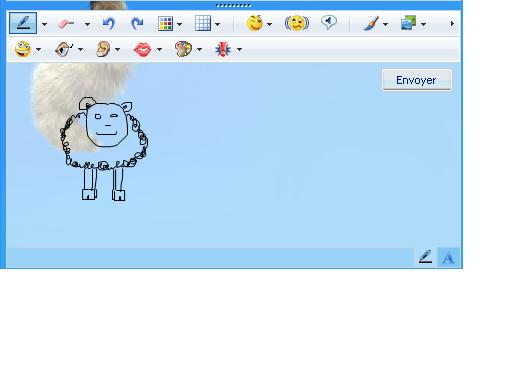Click the dotted grip handle at top
This screenshot has height=384, width=512.
tap(233, 5)
